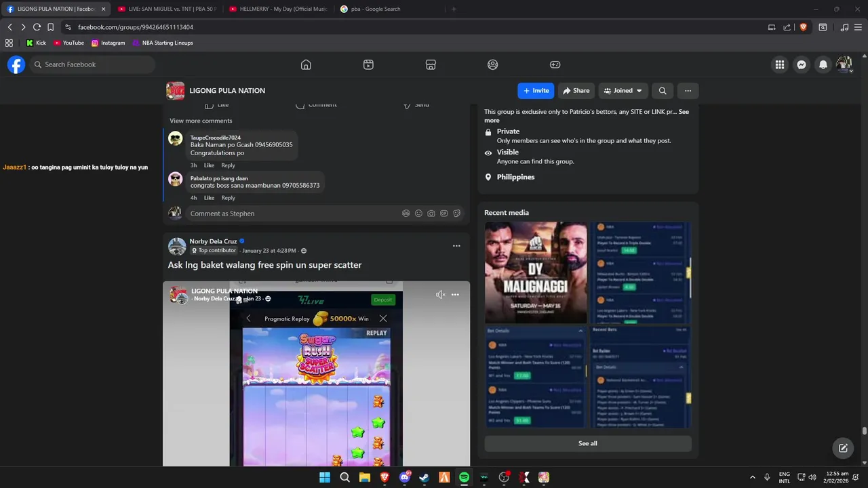868x488 pixels.
Task: Click the Share group button
Action: pyautogui.click(x=576, y=91)
